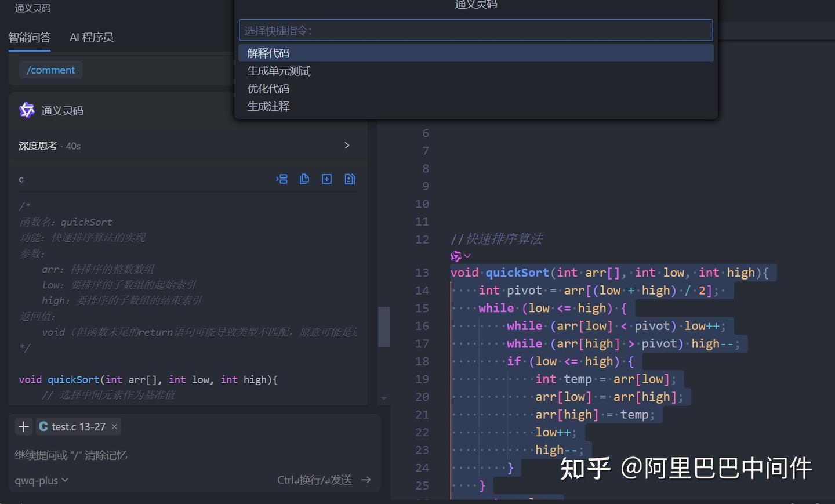Click the 通义灵码 title in the panel header
This screenshot has width=835, height=504.
pos(32,8)
